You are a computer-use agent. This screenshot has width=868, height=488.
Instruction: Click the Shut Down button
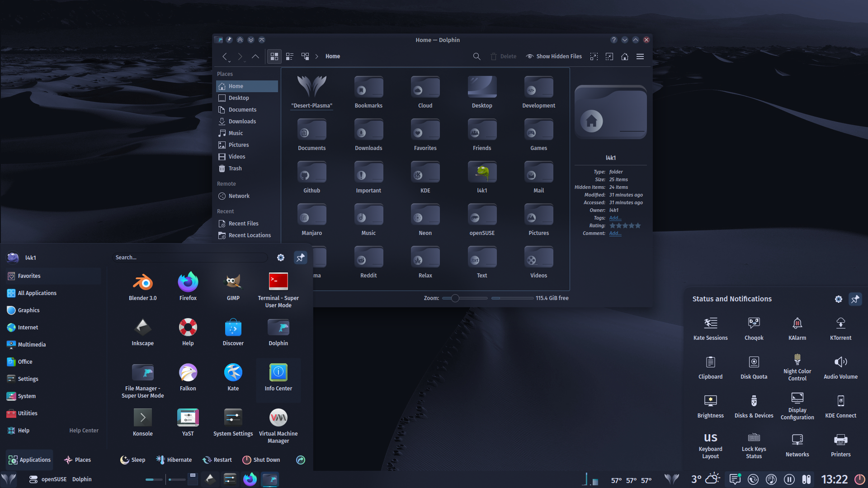click(261, 460)
